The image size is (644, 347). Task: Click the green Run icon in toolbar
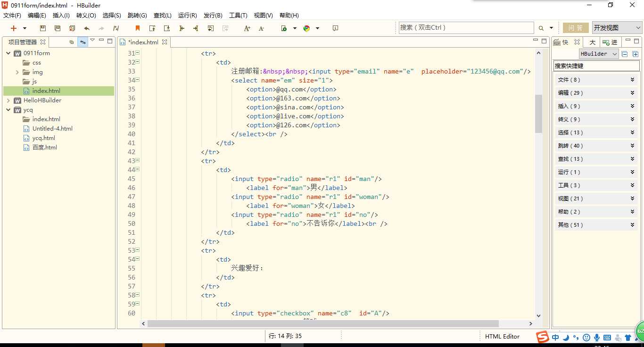pyautogui.click(x=284, y=28)
